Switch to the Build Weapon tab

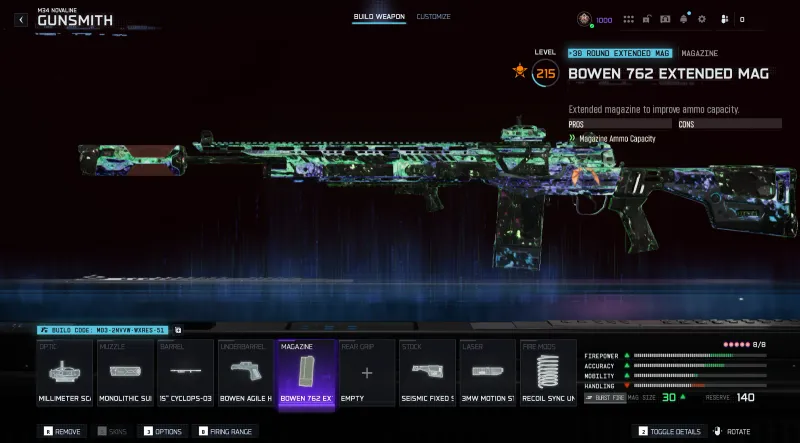point(379,17)
